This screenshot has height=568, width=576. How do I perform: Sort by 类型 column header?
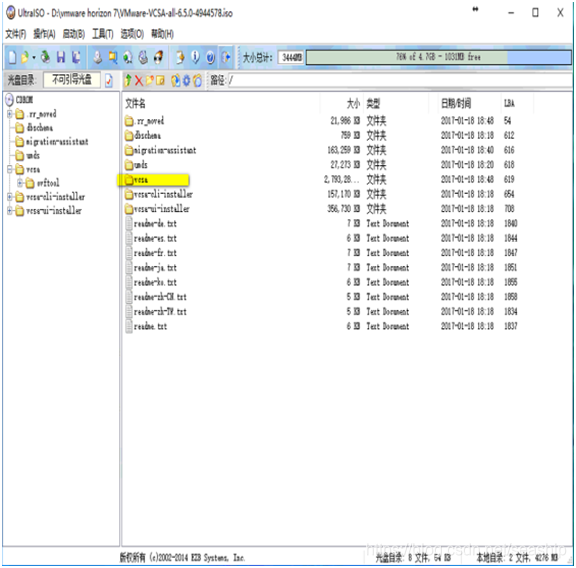pos(373,103)
